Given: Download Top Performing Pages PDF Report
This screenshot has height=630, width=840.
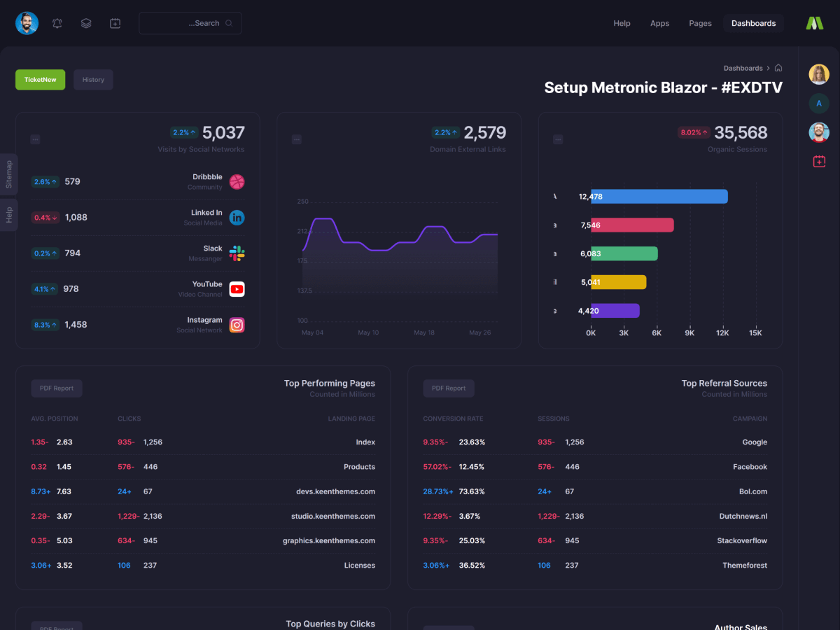Looking at the screenshot, I should coord(57,388).
